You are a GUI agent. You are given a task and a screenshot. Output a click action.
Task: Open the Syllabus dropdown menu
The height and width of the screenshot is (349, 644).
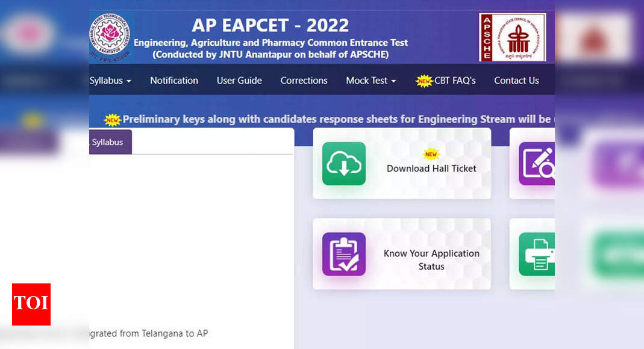107,80
